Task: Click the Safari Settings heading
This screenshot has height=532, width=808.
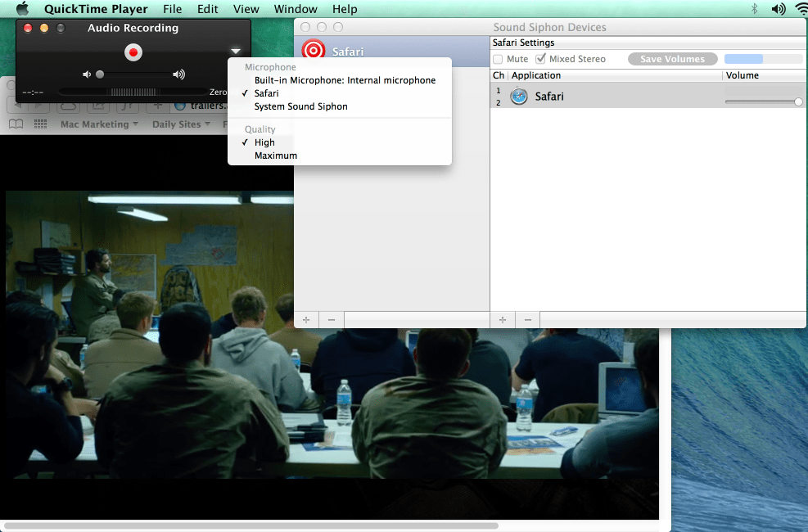Action: click(x=524, y=43)
